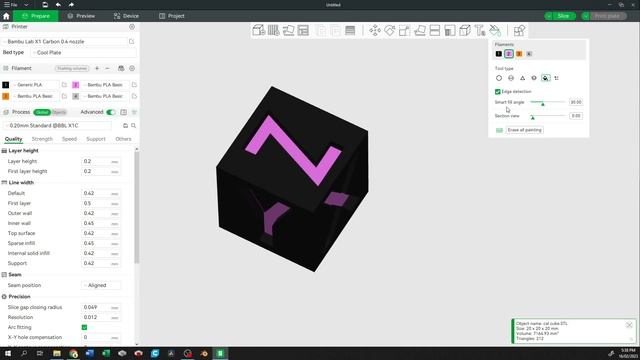The height and width of the screenshot is (360, 640).
Task: Select the Gap fill tool type
Action: tap(557, 78)
